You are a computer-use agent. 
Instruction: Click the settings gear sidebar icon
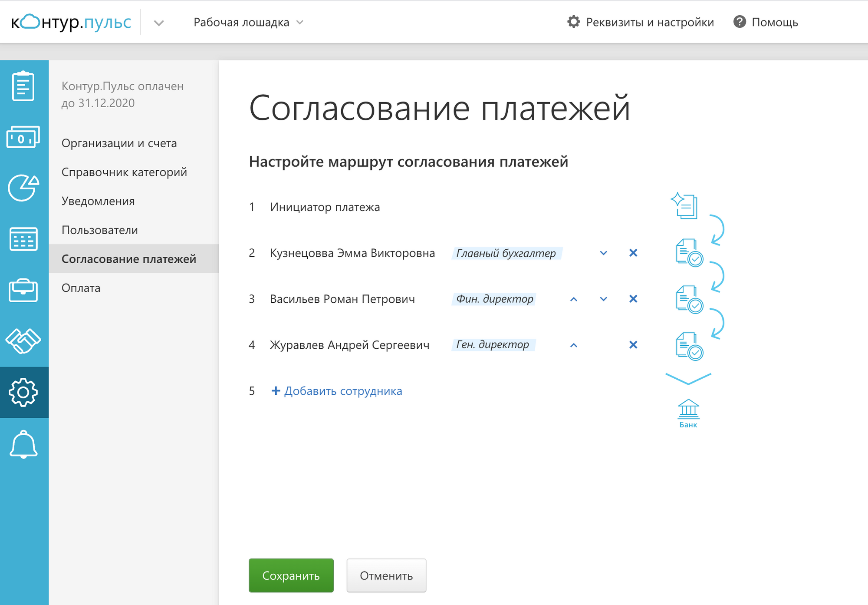23,392
